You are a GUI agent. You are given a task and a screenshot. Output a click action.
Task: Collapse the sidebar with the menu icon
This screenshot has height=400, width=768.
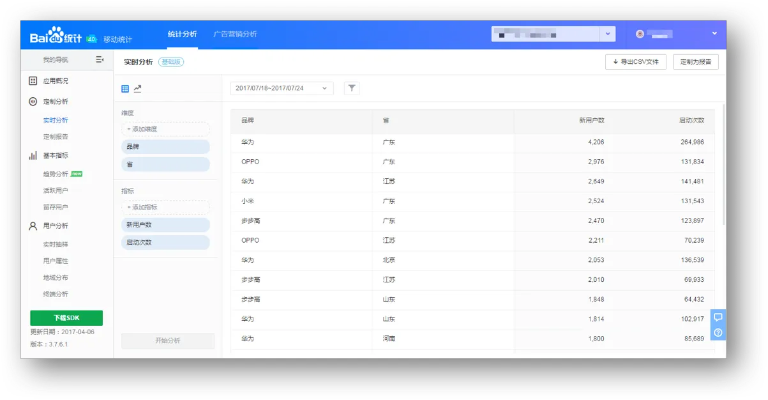coord(100,60)
